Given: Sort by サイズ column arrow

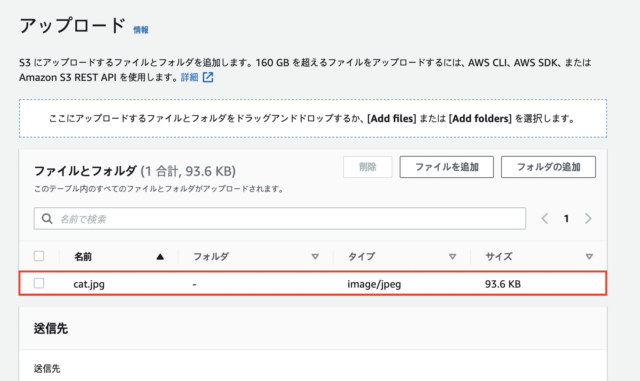Looking at the screenshot, I should 589,257.
